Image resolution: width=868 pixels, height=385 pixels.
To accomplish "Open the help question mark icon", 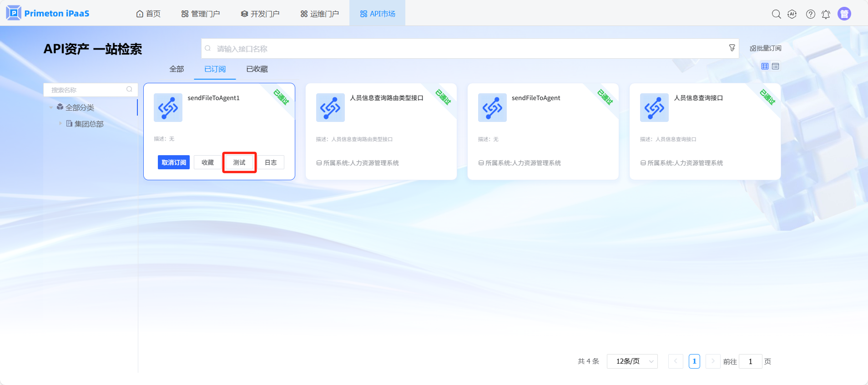I will point(810,14).
